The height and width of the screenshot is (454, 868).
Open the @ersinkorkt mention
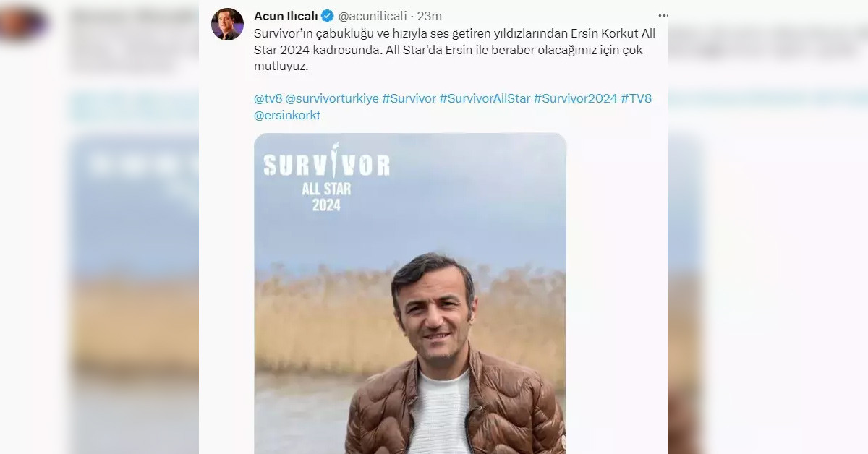287,115
